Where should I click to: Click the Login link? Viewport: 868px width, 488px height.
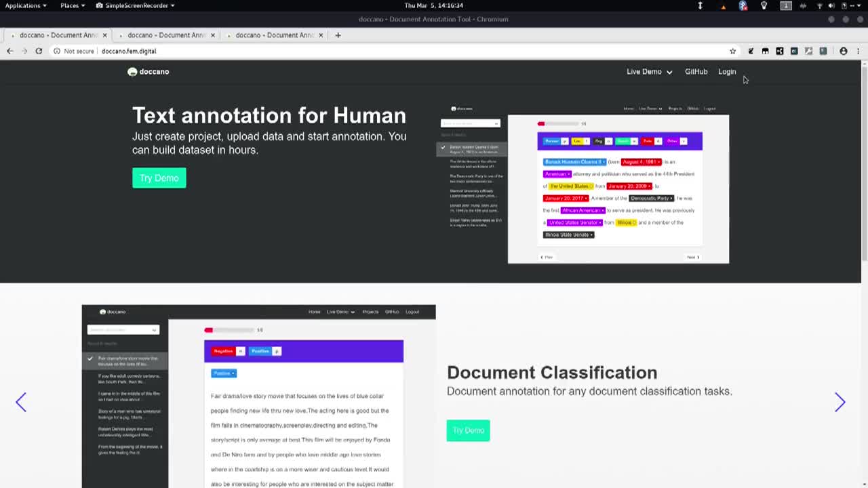[727, 71]
